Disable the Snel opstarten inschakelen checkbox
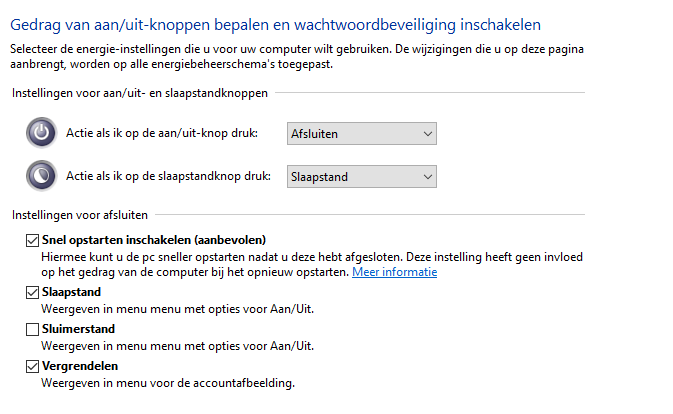 (x=32, y=240)
